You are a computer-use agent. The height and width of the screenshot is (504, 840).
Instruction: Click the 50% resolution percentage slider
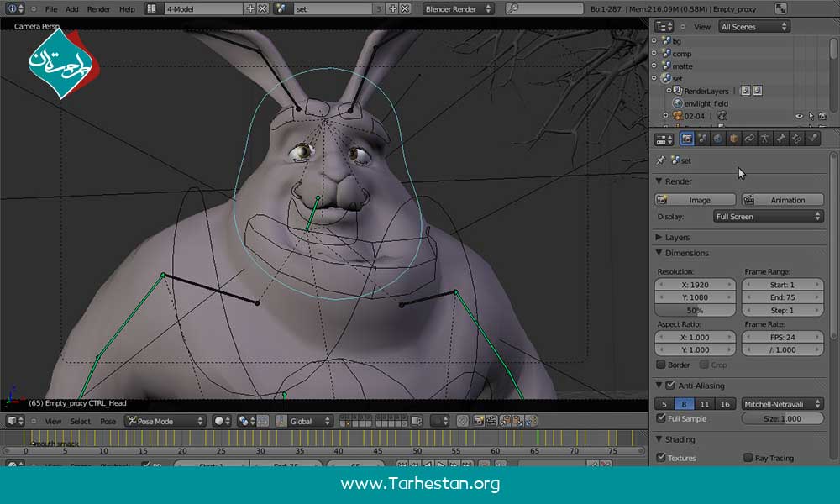(x=695, y=311)
